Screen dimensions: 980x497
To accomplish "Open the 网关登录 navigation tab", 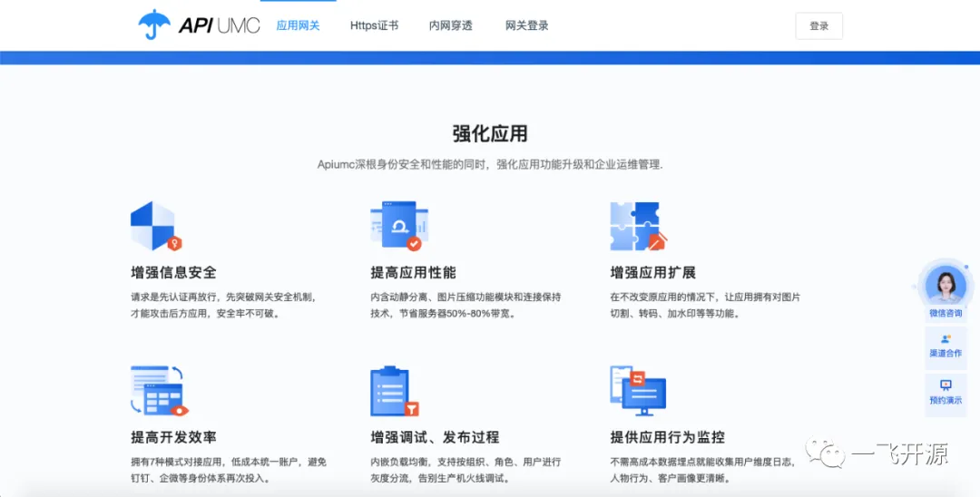I will tap(527, 25).
